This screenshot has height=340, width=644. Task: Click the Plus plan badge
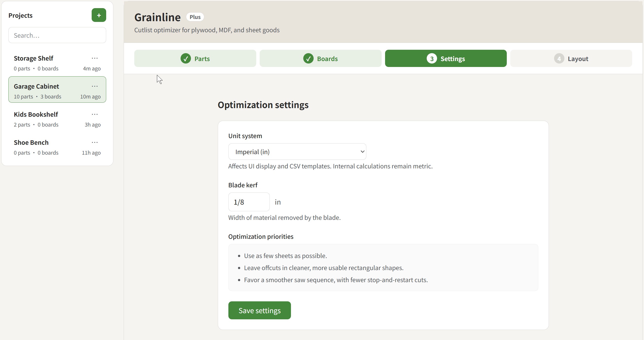[195, 17]
